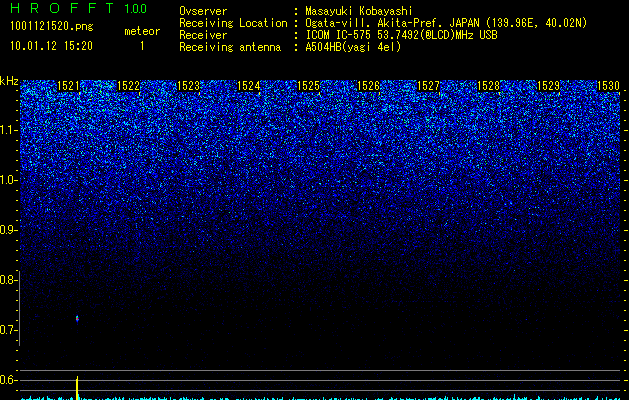Select the timestamp 10.01.12 15:20
Image resolution: width=629 pixels, height=400 pixels.
point(51,46)
